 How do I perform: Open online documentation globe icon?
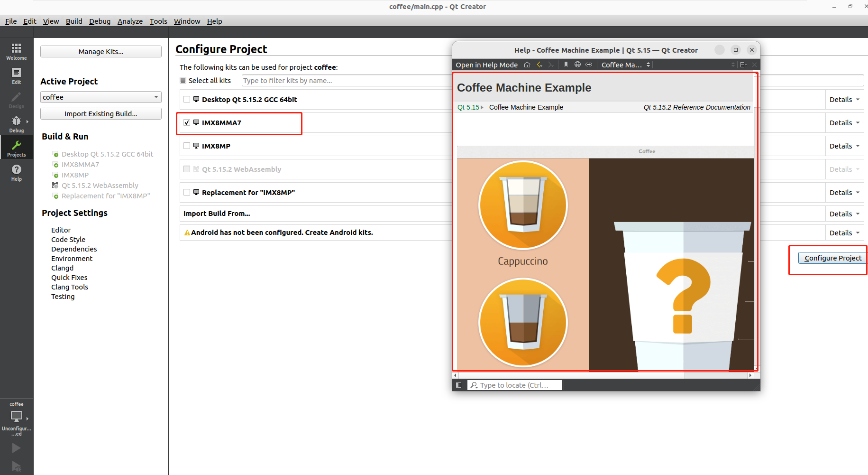577,65
